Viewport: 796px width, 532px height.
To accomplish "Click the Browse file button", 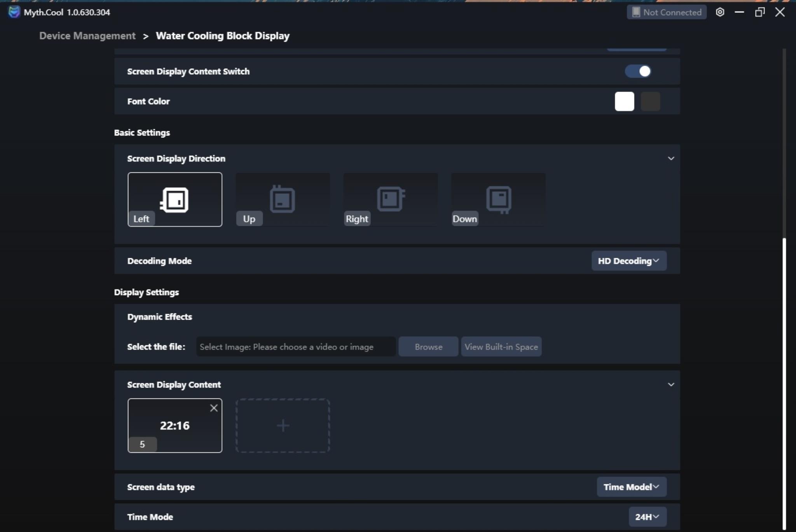I will point(428,347).
